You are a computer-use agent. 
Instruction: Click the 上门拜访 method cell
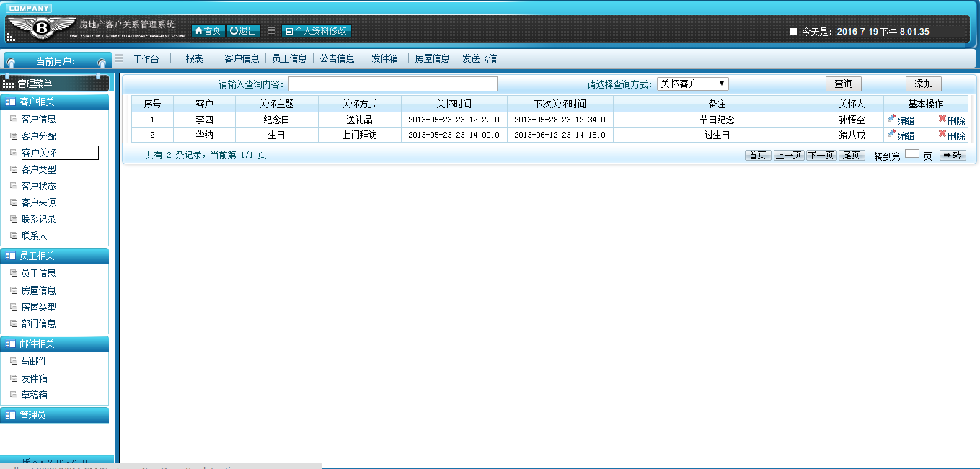pos(360,135)
